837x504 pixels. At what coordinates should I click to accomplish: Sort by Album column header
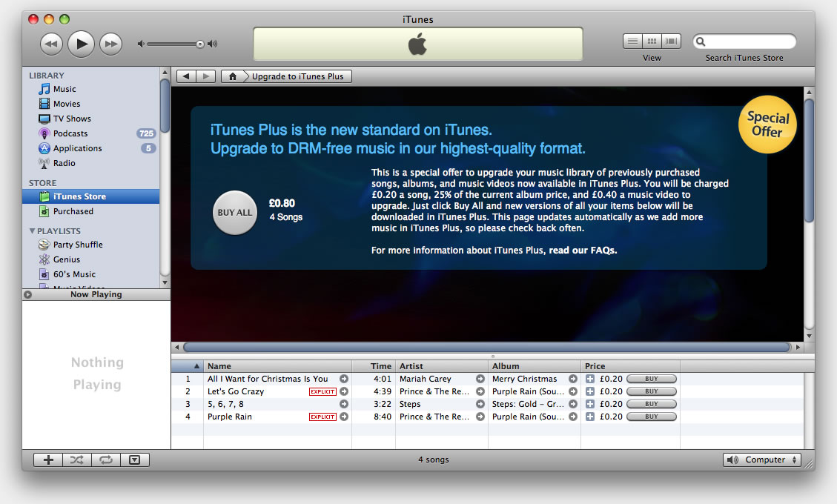pyautogui.click(x=535, y=366)
